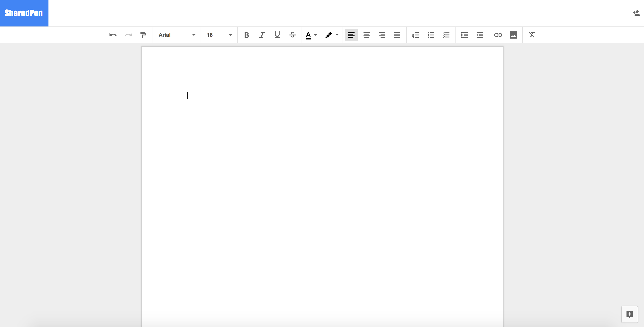Screen dimensions: 644x327
Task: Increase indent using the indent icon
Action: 464,35
